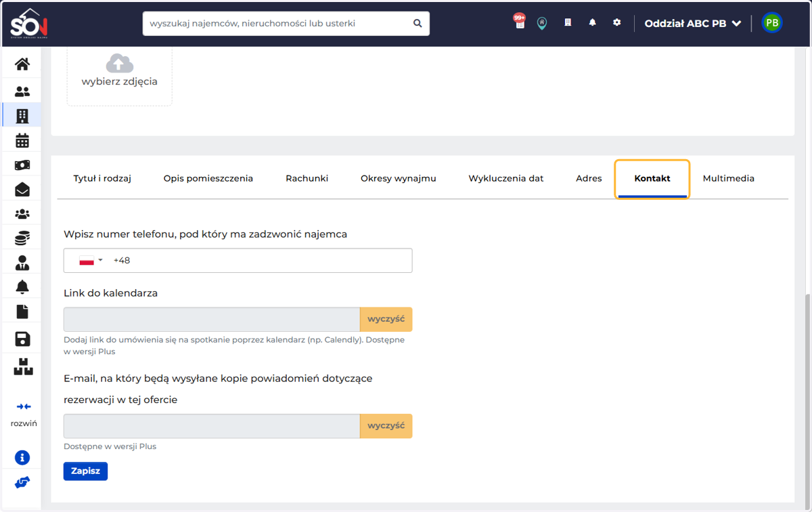Screen dimensions: 812x512
Task: Click the Zapisz save button
Action: (x=85, y=471)
